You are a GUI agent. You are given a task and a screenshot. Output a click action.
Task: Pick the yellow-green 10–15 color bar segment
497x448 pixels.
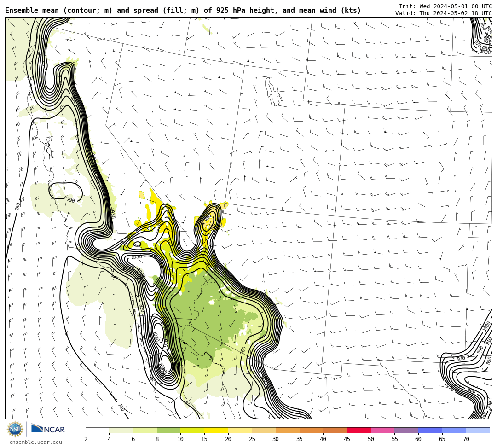[192, 430]
